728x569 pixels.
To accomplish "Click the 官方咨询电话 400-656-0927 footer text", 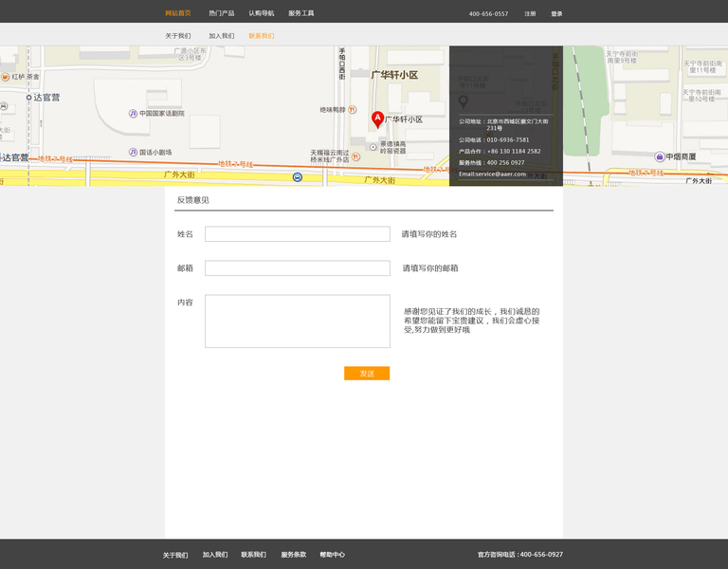I will pyautogui.click(x=520, y=555).
